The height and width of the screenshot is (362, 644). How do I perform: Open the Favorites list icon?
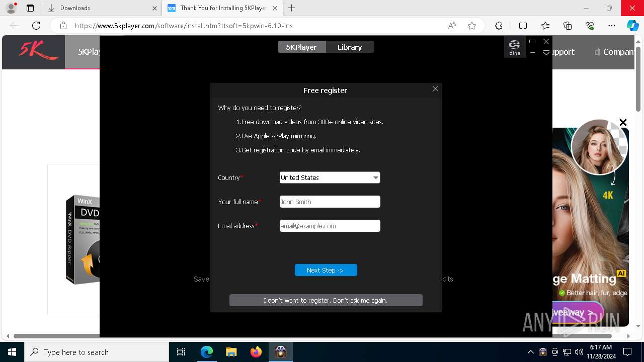click(545, 26)
